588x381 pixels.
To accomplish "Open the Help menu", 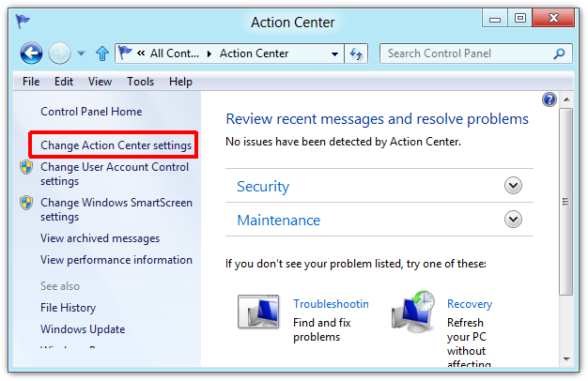I will coord(180,82).
